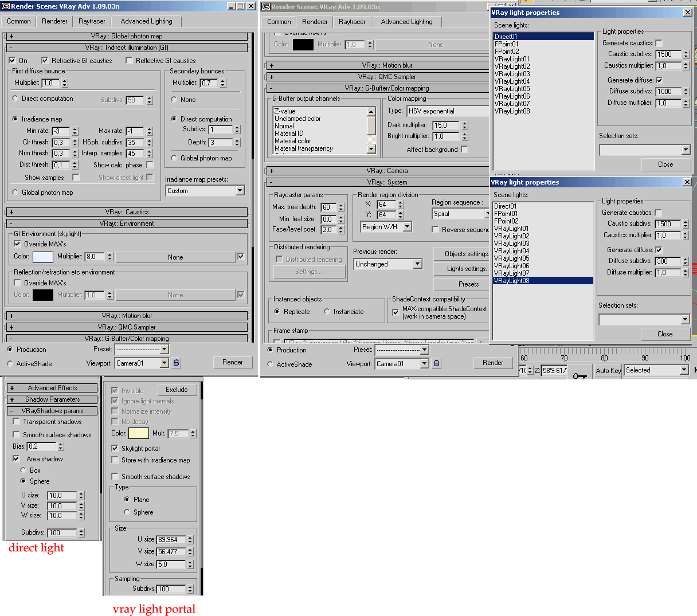This screenshot has width=697, height=616.
Task: Toggle the Area shadow checkbox
Action: coord(16,458)
